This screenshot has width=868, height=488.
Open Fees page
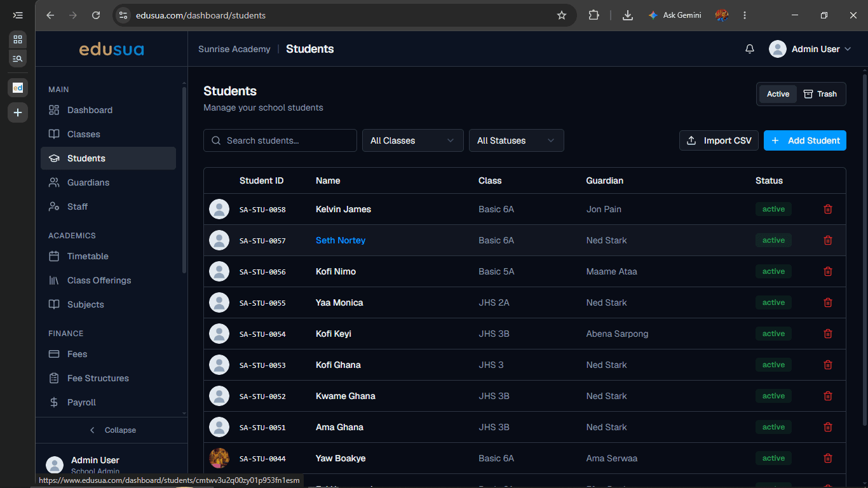pyautogui.click(x=108, y=354)
